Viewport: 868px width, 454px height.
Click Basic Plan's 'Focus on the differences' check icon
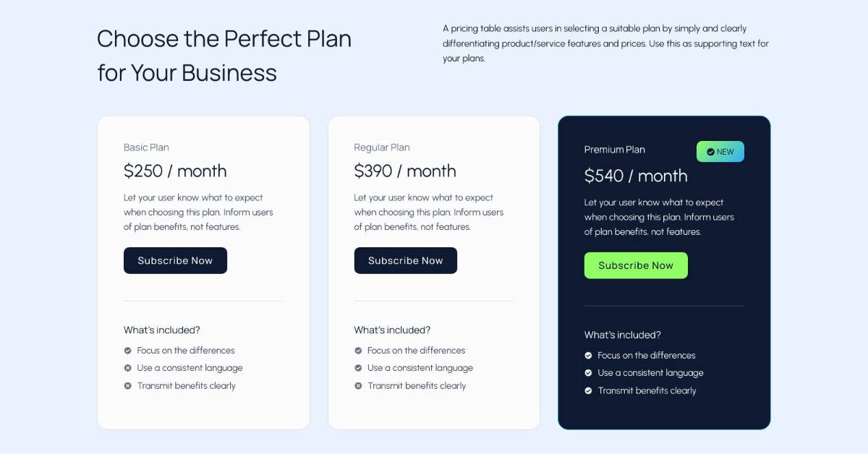[x=128, y=351]
